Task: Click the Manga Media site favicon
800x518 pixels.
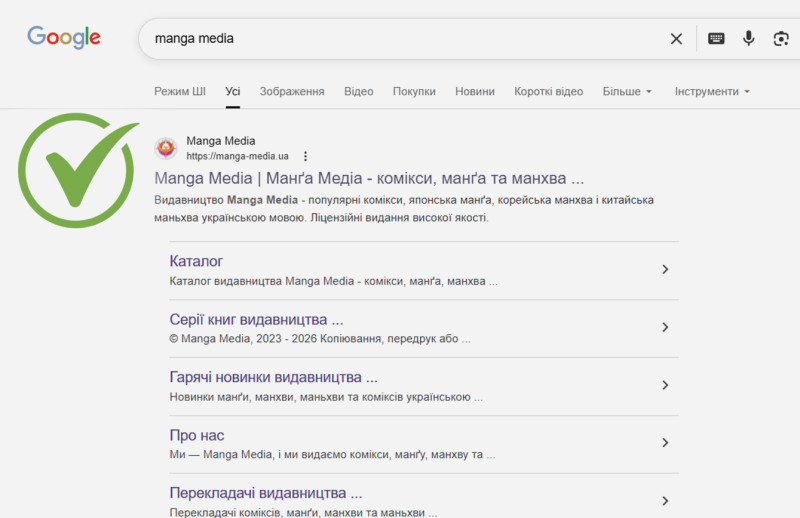Action: point(166,148)
